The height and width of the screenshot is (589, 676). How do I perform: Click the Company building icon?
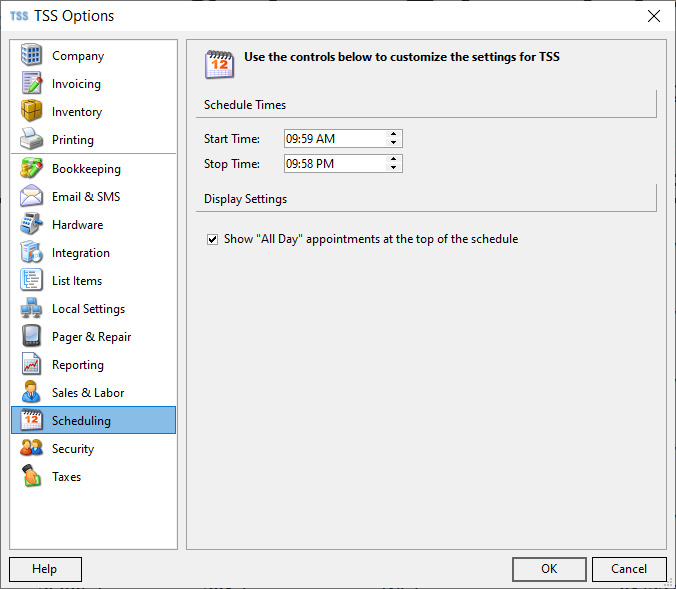(31, 55)
